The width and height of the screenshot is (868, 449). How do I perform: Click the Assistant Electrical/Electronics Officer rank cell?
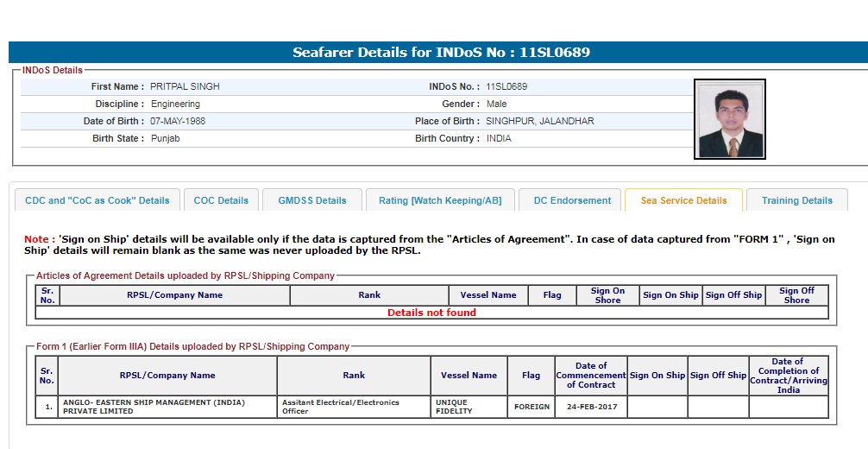pyautogui.click(x=354, y=407)
